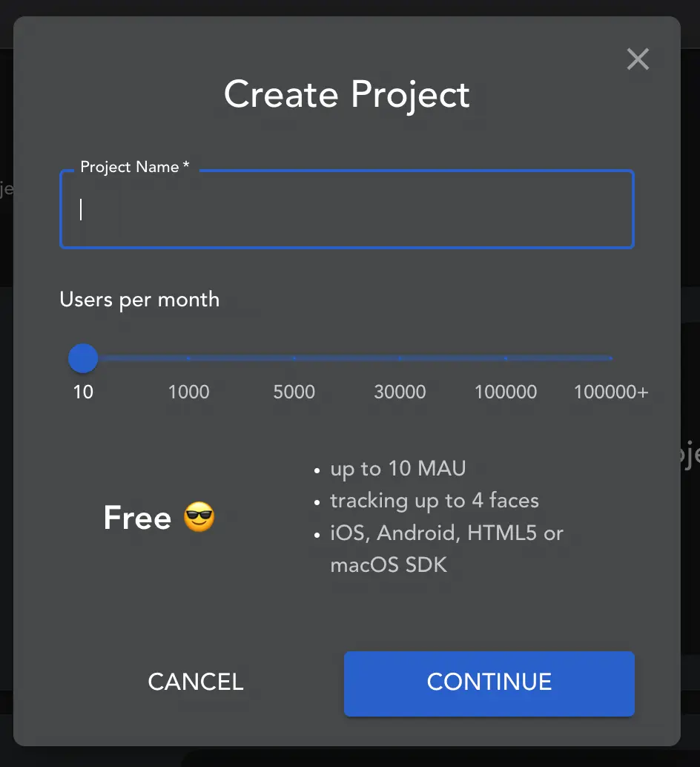Set users slider to the 100000 tick

tap(506, 358)
